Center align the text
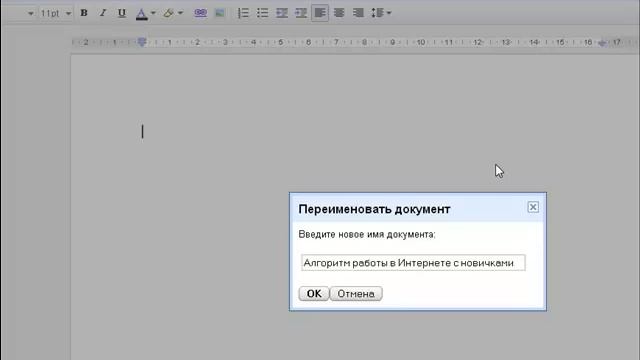Image resolution: width=640 pixels, height=360 pixels. [x=339, y=13]
